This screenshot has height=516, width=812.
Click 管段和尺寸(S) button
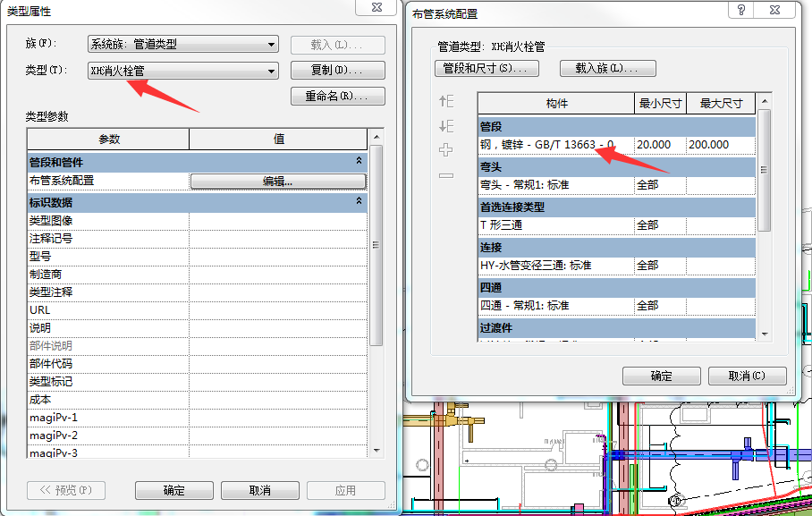coord(486,68)
